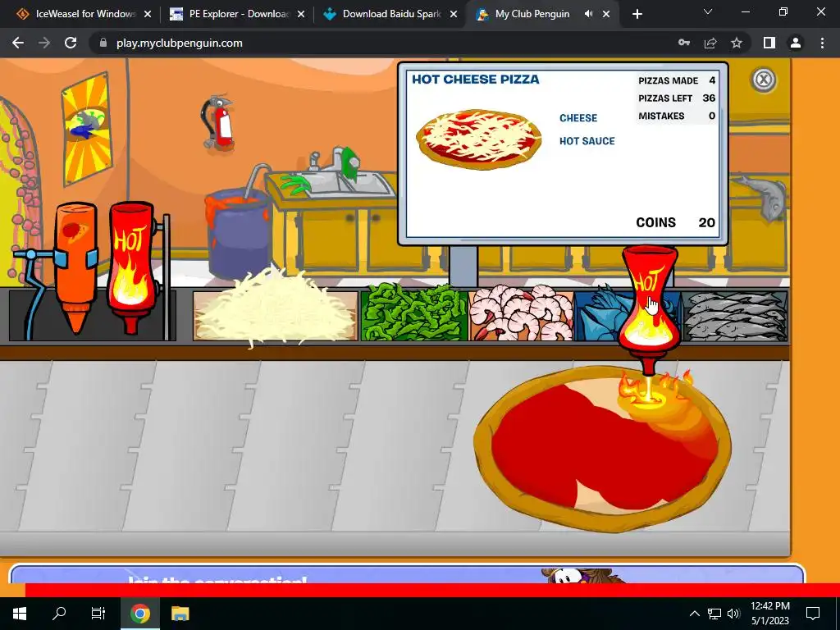840x630 pixels.
Task: Open File Explorer from taskbar
Action: coord(180,614)
